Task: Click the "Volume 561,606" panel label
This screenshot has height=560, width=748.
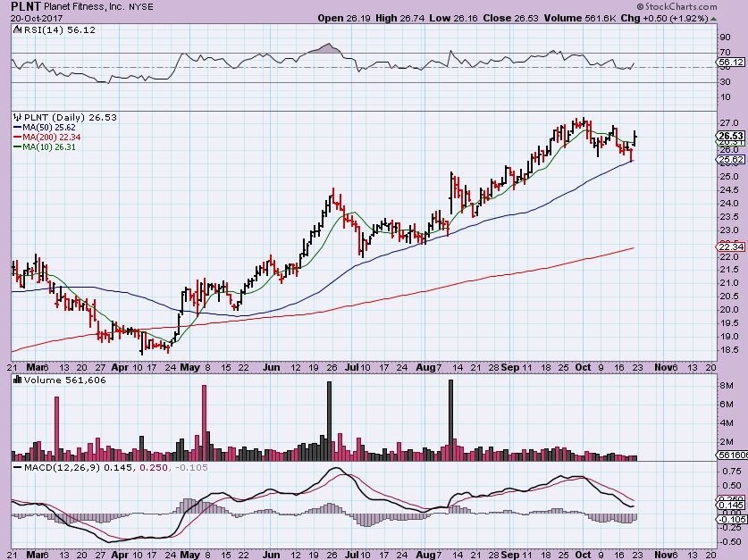Action: (65, 380)
